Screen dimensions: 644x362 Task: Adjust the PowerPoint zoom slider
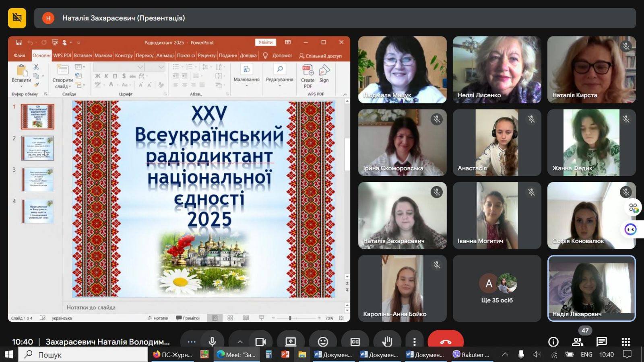[x=290, y=318]
